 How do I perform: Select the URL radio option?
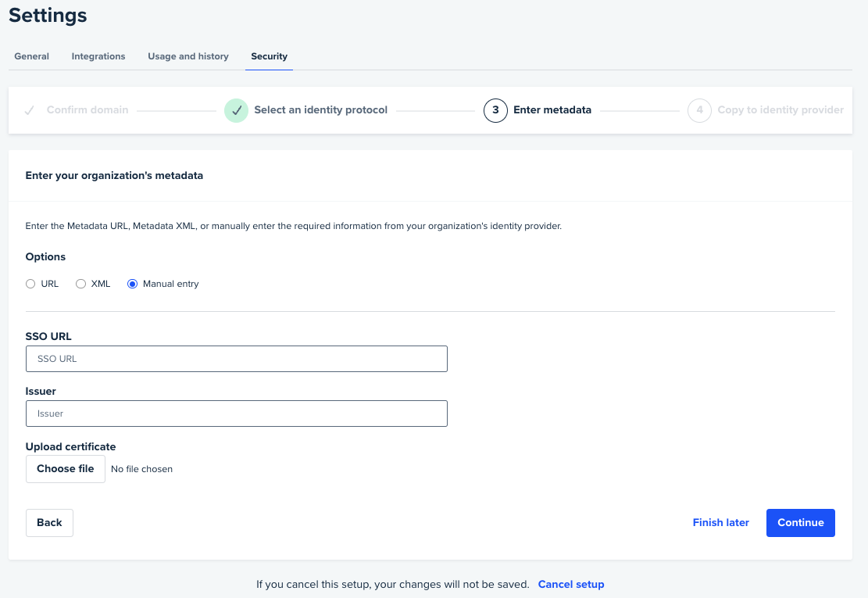coord(30,284)
